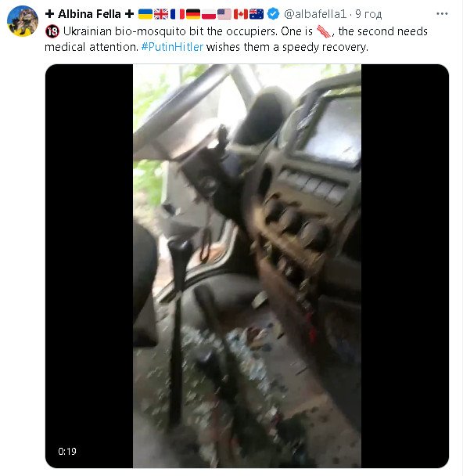Click the Australia flag emoji

(x=257, y=14)
